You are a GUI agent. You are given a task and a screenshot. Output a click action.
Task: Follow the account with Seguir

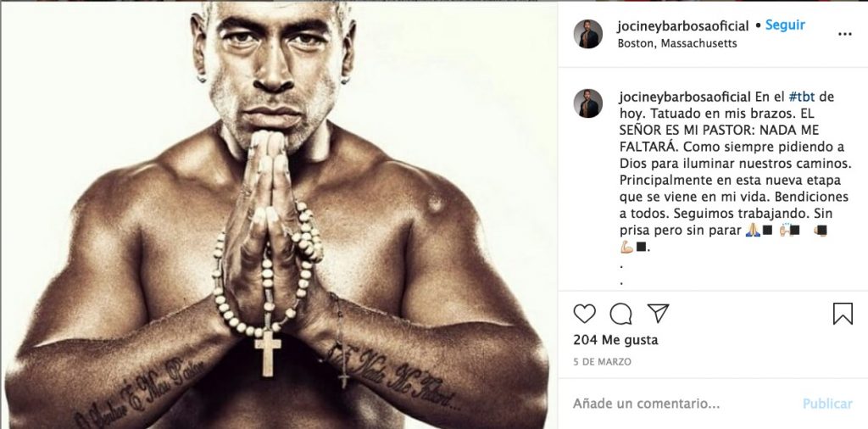pyautogui.click(x=785, y=25)
